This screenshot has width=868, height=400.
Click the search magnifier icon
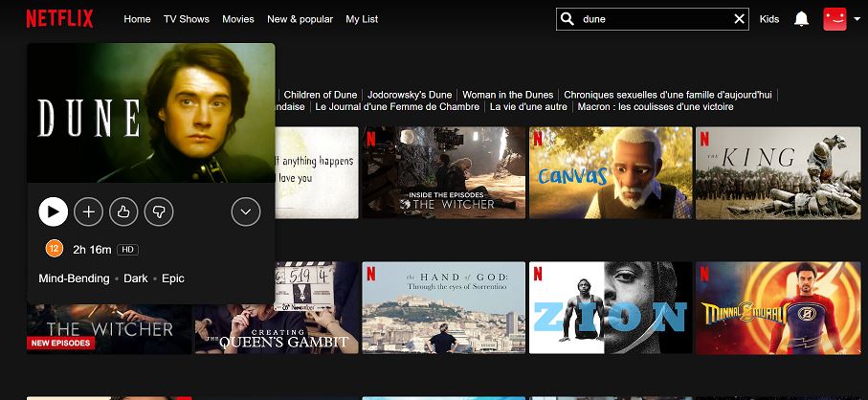coord(568,19)
